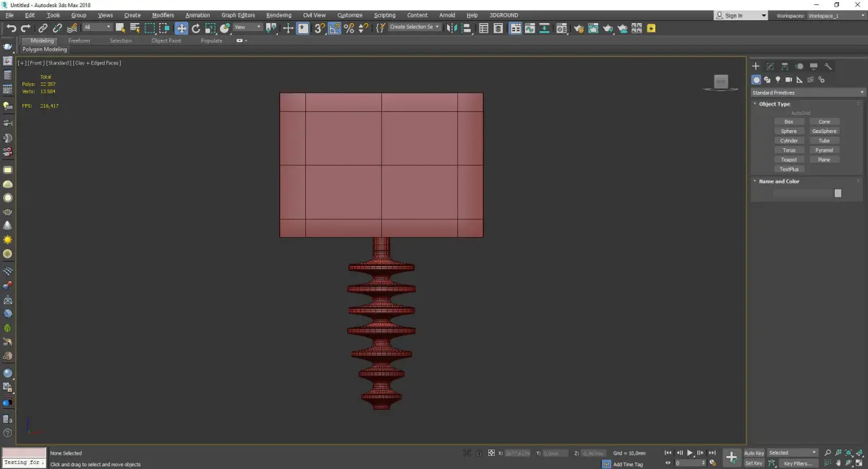The width and height of the screenshot is (868, 469).
Task: Open the reference coordinate system View dropdown
Action: coord(247,27)
